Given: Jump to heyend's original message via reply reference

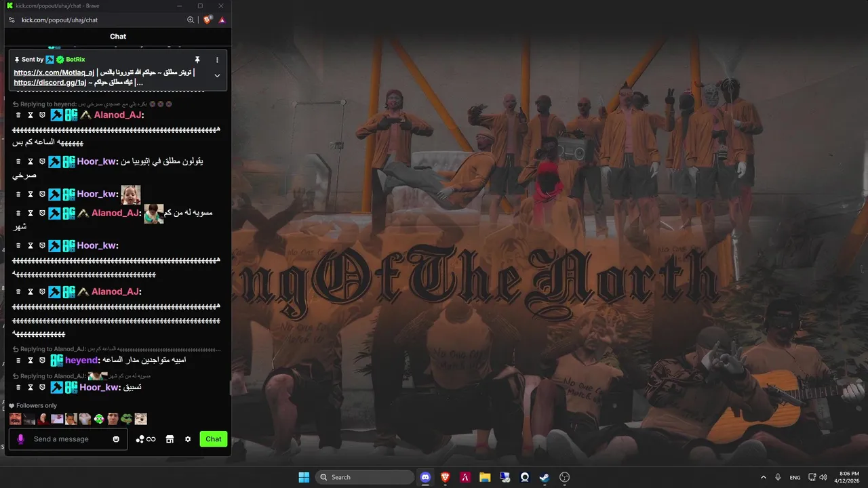Looking at the screenshot, I should point(92,104).
